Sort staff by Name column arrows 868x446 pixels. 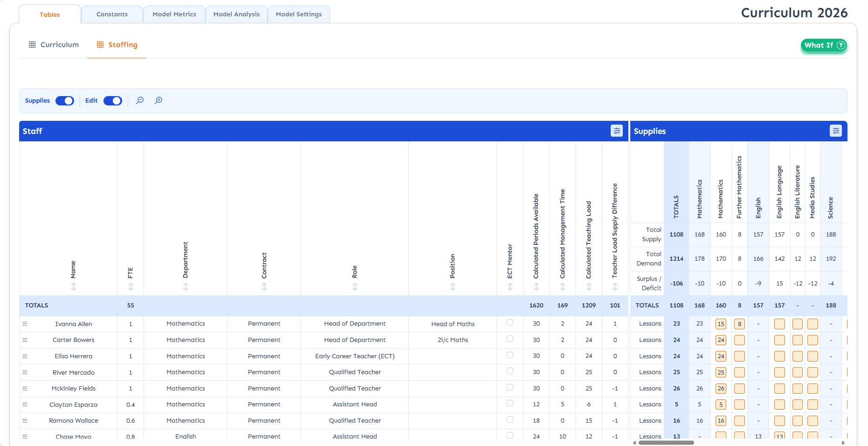[x=73, y=287]
